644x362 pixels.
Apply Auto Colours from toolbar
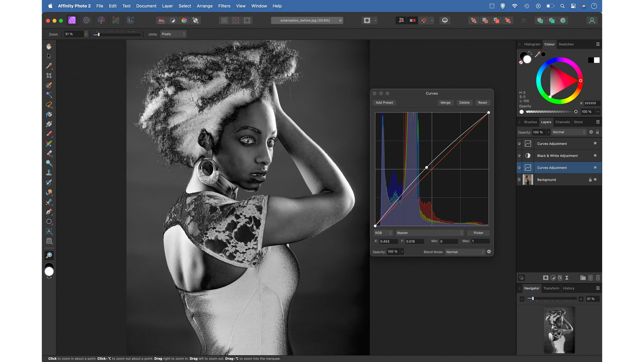[x=184, y=20]
